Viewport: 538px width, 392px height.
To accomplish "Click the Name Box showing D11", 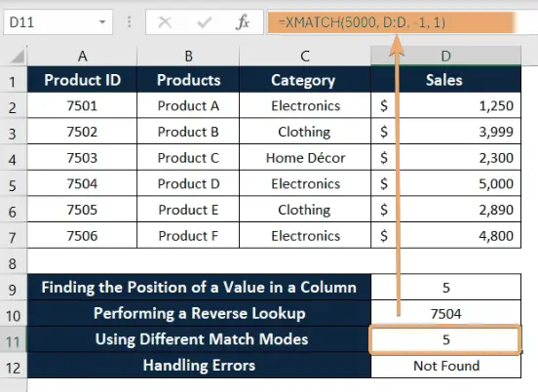I will [58, 22].
